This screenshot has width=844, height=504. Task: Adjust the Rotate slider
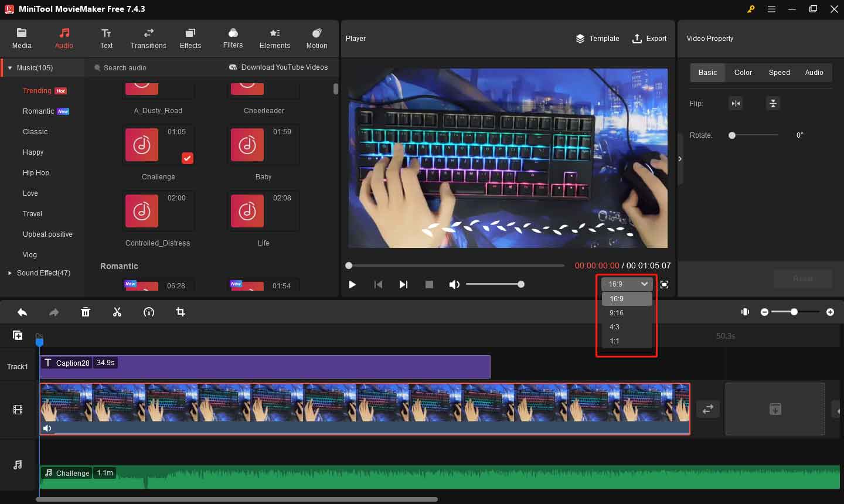tap(754, 135)
